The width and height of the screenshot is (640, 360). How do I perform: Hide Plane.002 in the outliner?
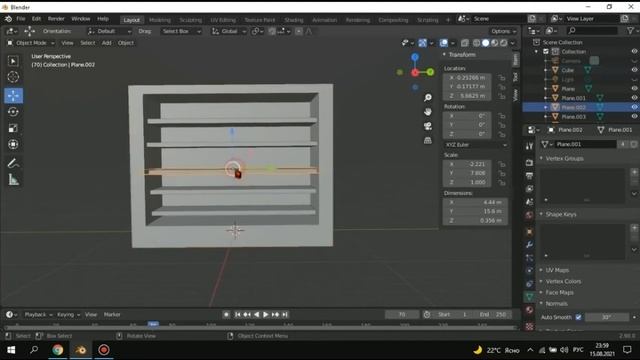(634, 107)
